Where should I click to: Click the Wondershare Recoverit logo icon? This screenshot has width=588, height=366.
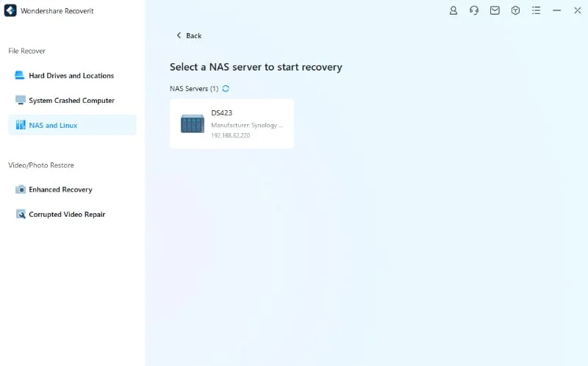[x=10, y=10]
